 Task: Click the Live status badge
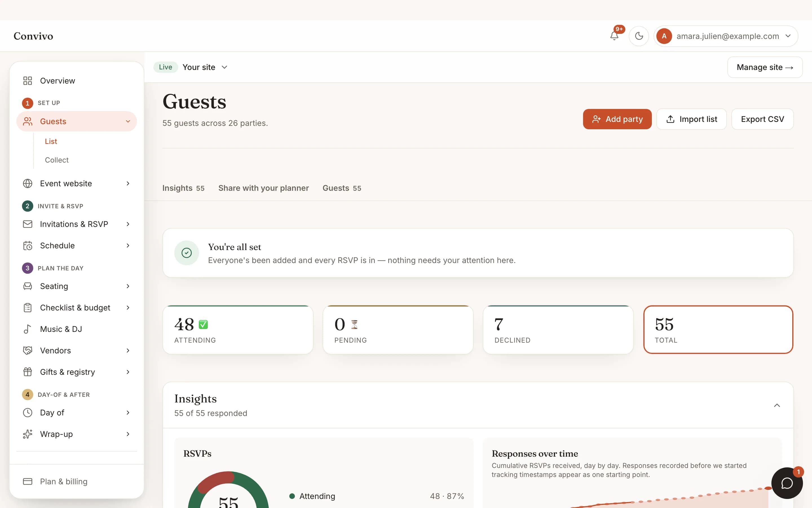point(166,67)
